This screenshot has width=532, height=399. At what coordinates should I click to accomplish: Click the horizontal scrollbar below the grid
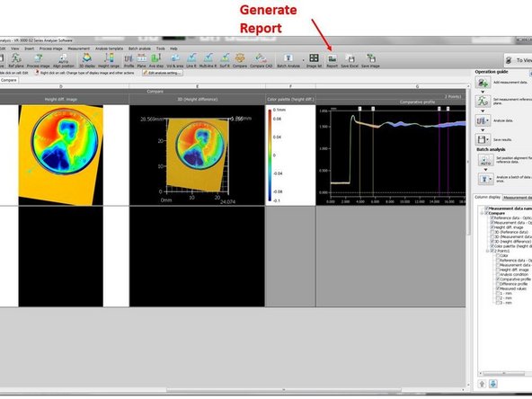tap(284, 390)
